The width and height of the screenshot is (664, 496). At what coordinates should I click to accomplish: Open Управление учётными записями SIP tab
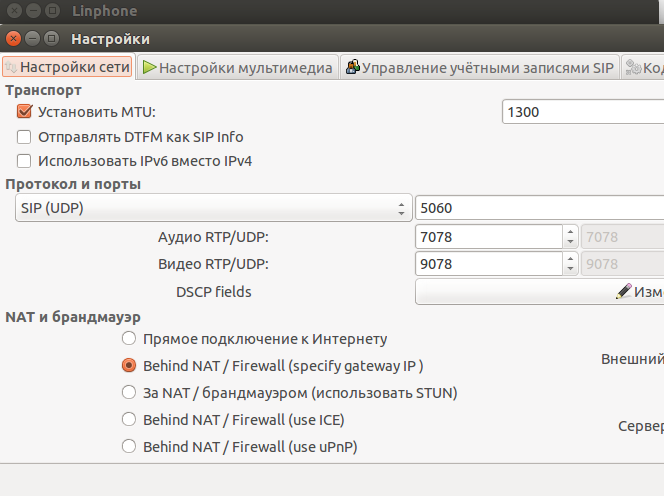click(x=478, y=68)
